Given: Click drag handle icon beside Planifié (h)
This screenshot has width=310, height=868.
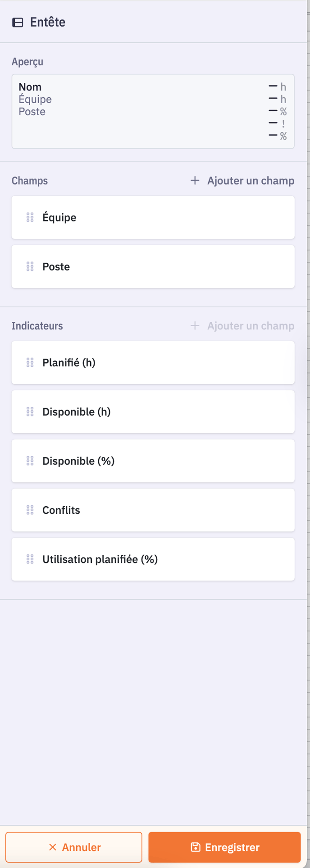Looking at the screenshot, I should tap(30, 363).
